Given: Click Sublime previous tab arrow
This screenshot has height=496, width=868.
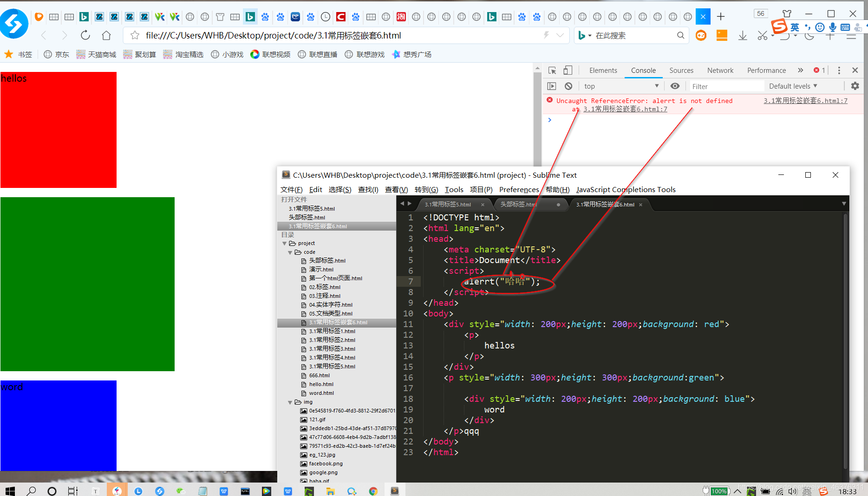Looking at the screenshot, I should [402, 203].
